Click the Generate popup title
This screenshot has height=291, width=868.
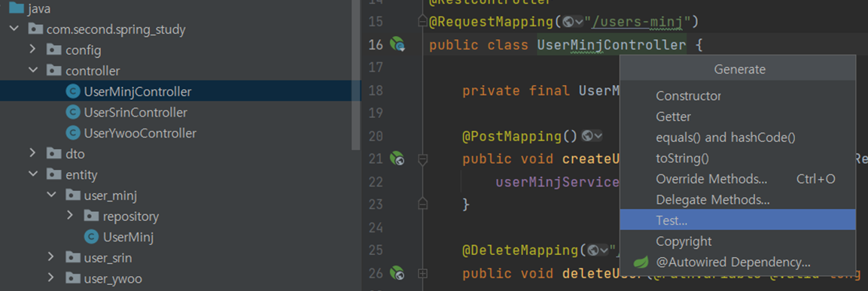[739, 69]
